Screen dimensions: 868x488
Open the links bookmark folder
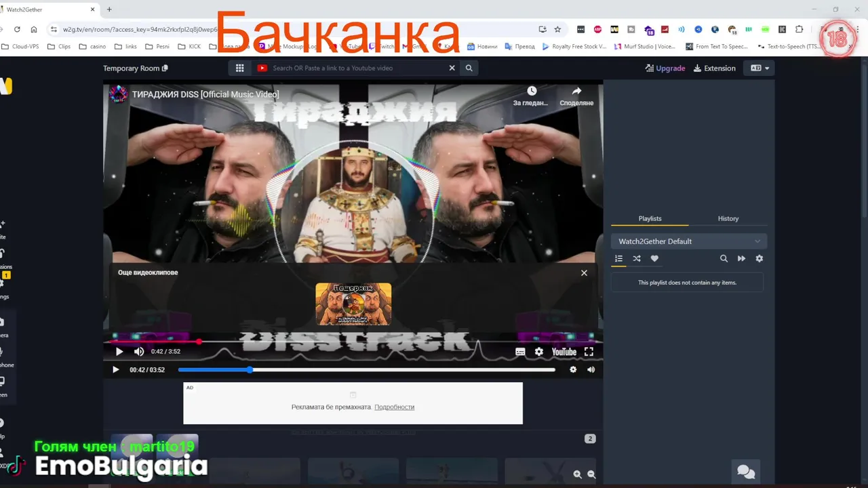pyautogui.click(x=125, y=47)
